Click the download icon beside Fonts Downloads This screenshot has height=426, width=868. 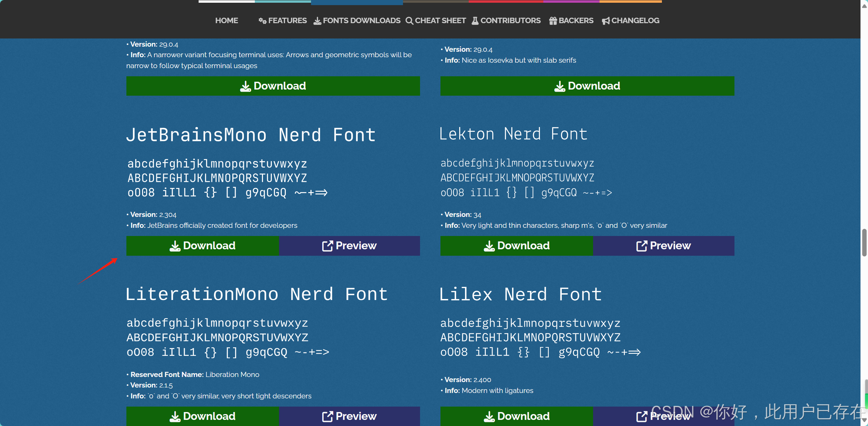click(x=317, y=21)
